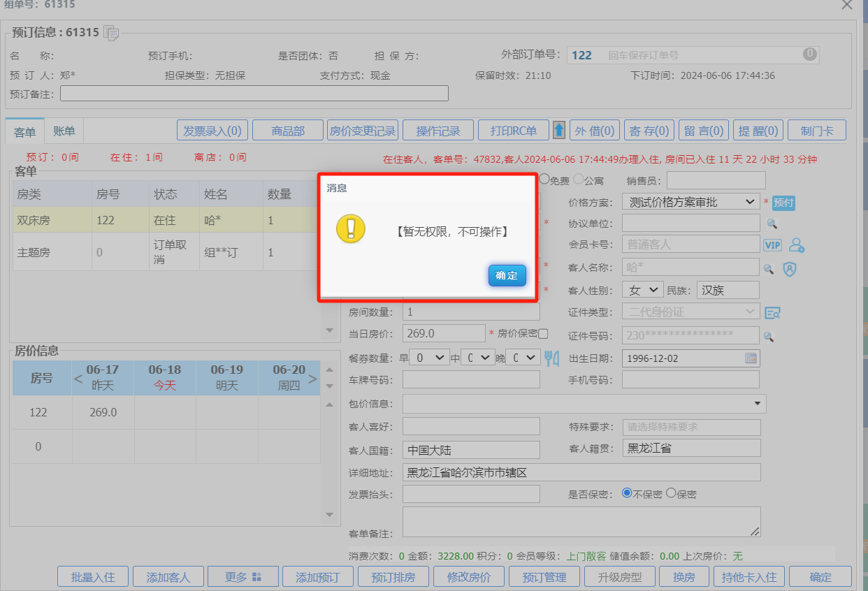868x591 pixels.
Task: Open 提 醒(0)
Action: click(x=758, y=131)
